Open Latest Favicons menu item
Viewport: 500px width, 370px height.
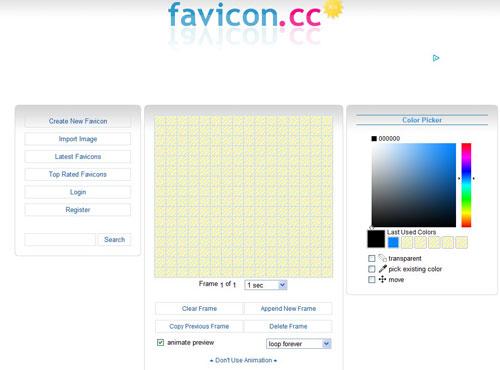(x=78, y=156)
